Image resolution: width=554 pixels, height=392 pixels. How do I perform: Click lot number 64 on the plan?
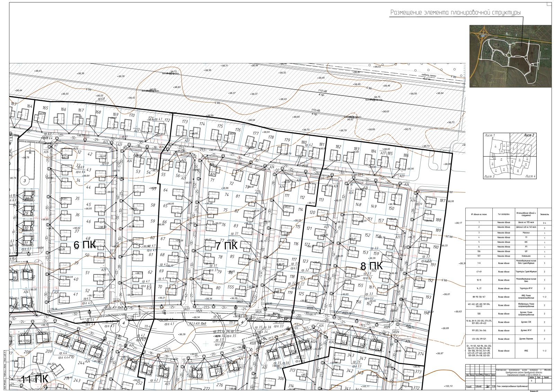tap(165, 190)
